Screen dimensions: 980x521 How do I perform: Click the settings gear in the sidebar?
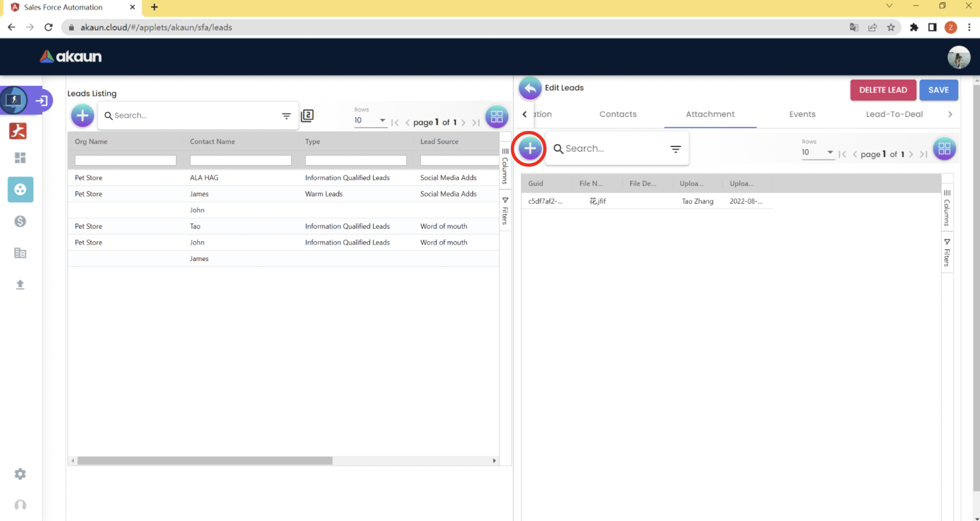[x=20, y=474]
